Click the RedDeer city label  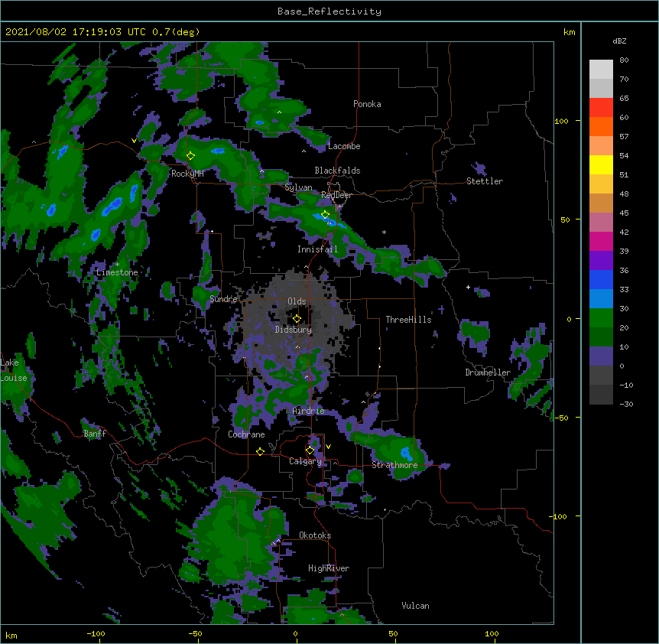pos(336,195)
